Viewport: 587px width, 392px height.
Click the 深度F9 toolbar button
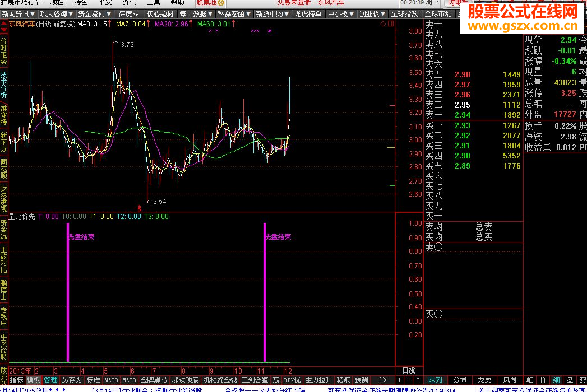click(128, 14)
